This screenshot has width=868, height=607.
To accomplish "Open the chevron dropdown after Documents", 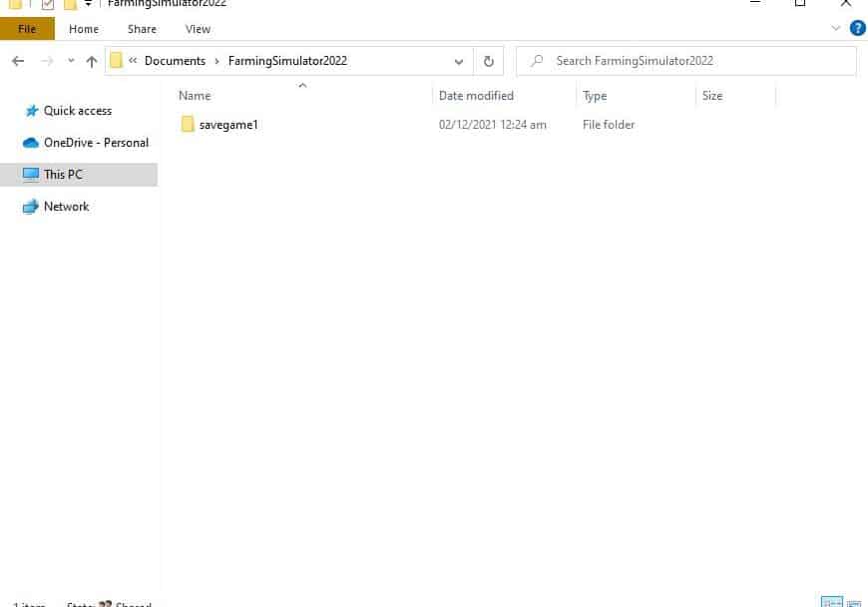I will coord(217,61).
